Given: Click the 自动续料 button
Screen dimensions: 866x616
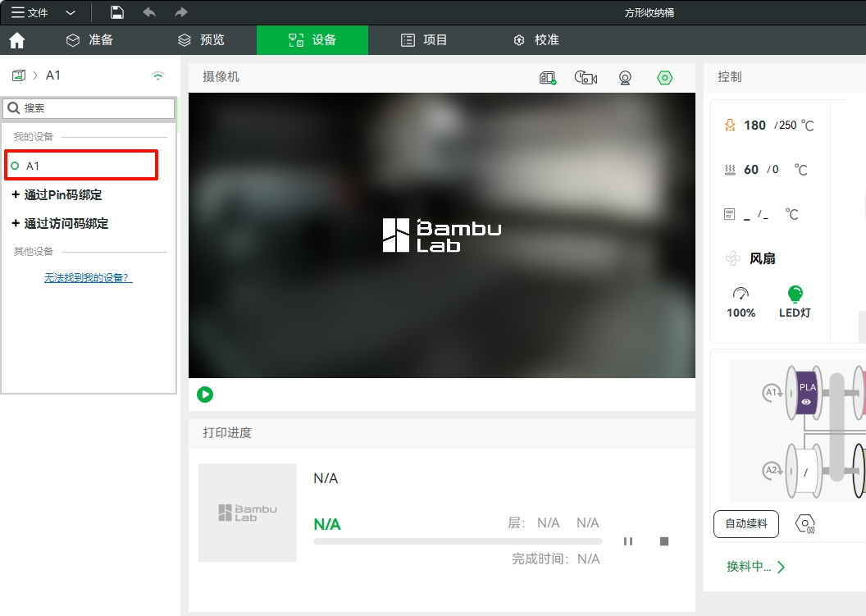Looking at the screenshot, I should [746, 524].
